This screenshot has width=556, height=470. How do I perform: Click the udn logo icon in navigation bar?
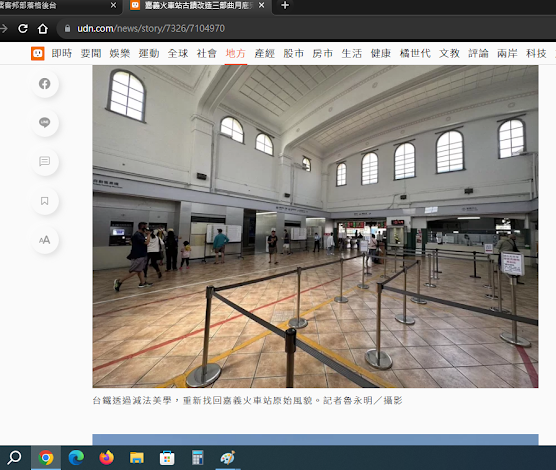point(38,54)
